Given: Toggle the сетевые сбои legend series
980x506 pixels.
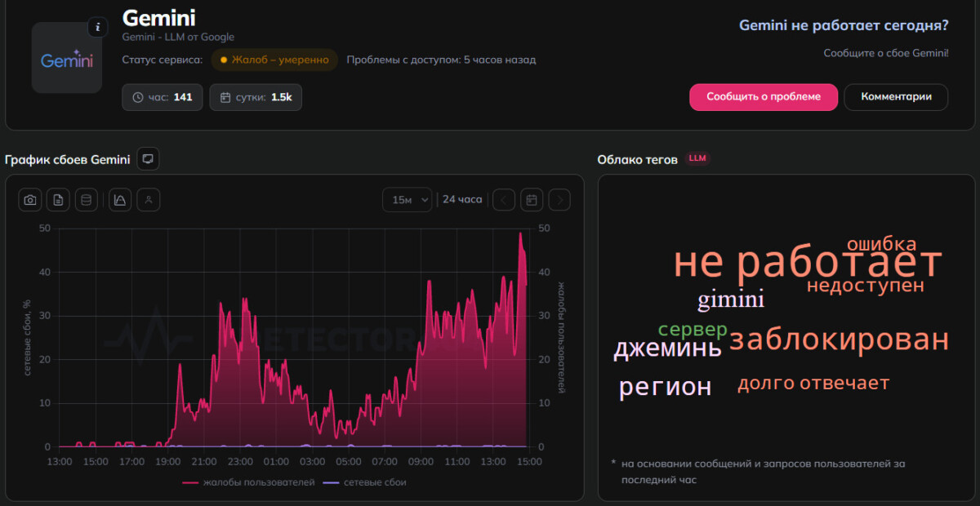Looking at the screenshot, I should click(365, 482).
